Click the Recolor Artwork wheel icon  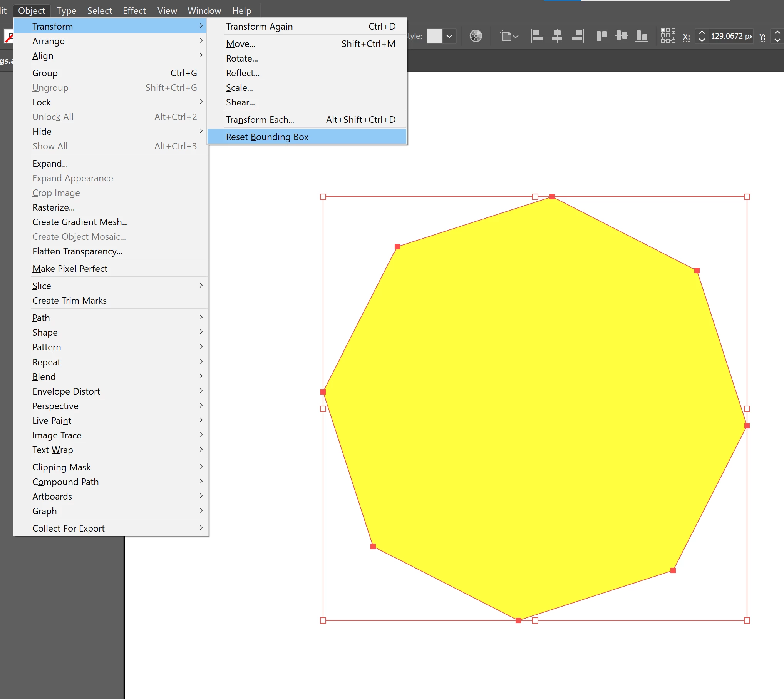[476, 36]
